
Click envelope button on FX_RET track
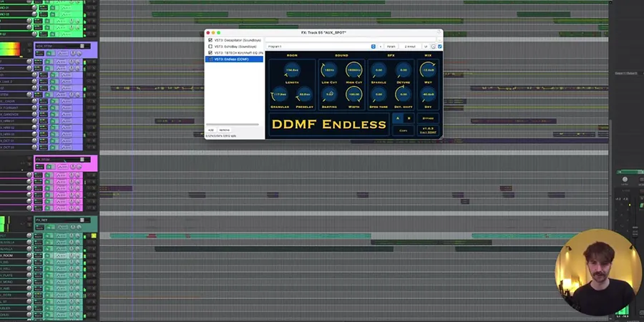(x=62, y=228)
